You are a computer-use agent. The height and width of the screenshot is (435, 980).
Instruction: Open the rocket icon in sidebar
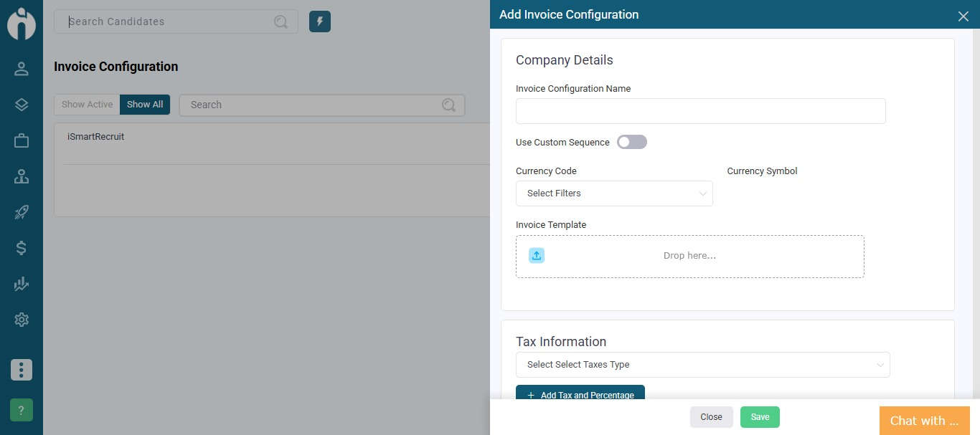[22, 212]
